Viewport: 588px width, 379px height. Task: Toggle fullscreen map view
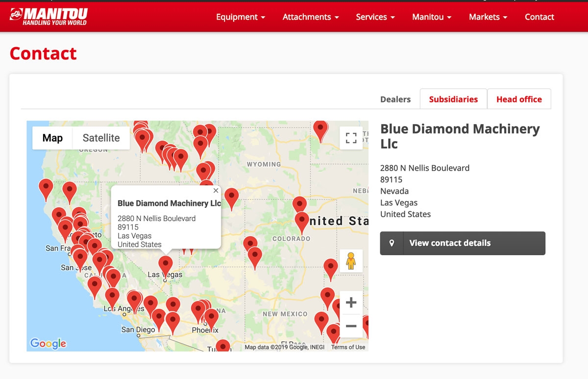[351, 138]
